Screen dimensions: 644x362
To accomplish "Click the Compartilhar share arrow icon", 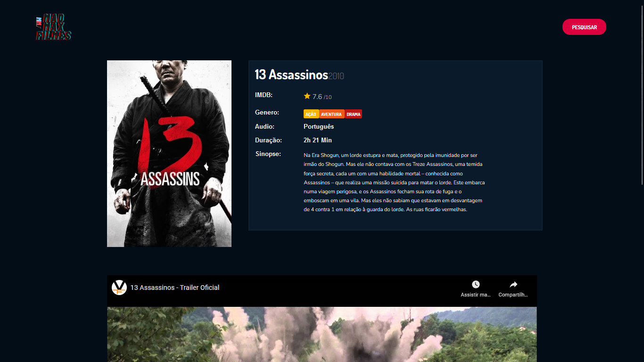I will 513,284.
